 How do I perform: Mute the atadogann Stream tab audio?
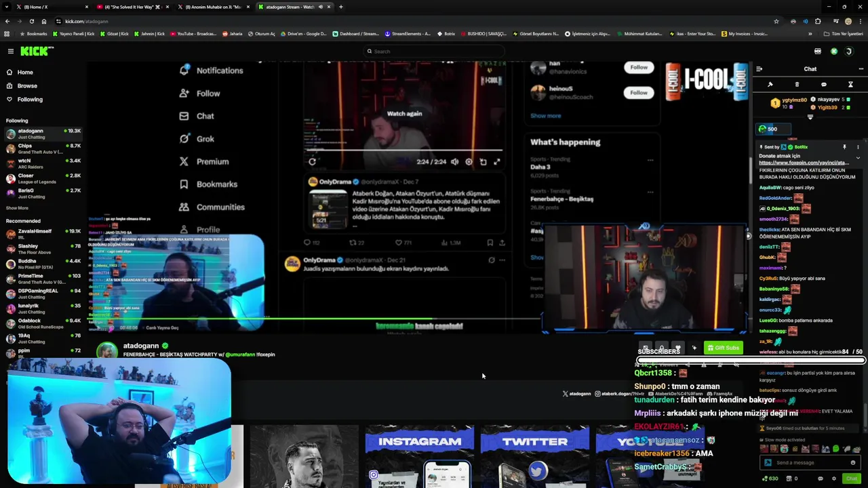point(320,7)
